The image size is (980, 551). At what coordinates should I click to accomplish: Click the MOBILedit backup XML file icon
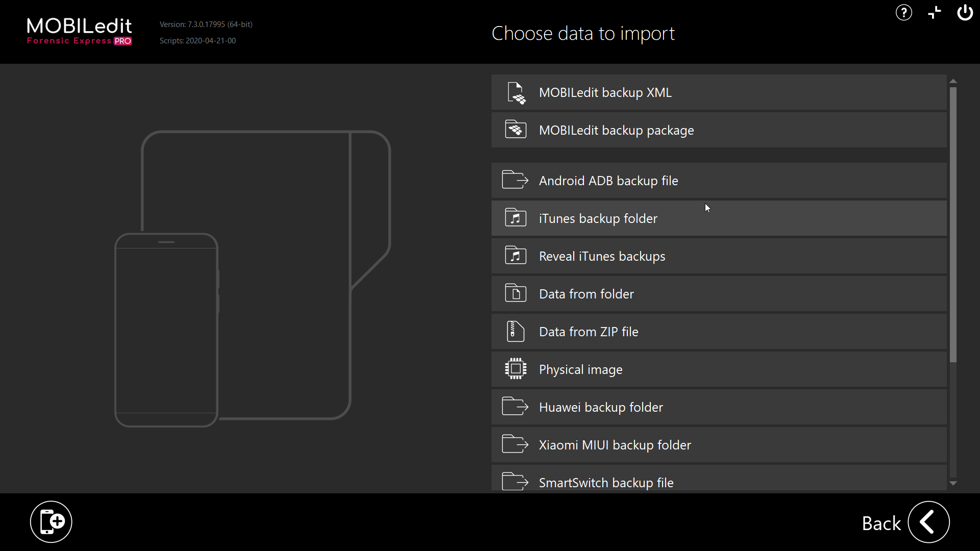(516, 93)
